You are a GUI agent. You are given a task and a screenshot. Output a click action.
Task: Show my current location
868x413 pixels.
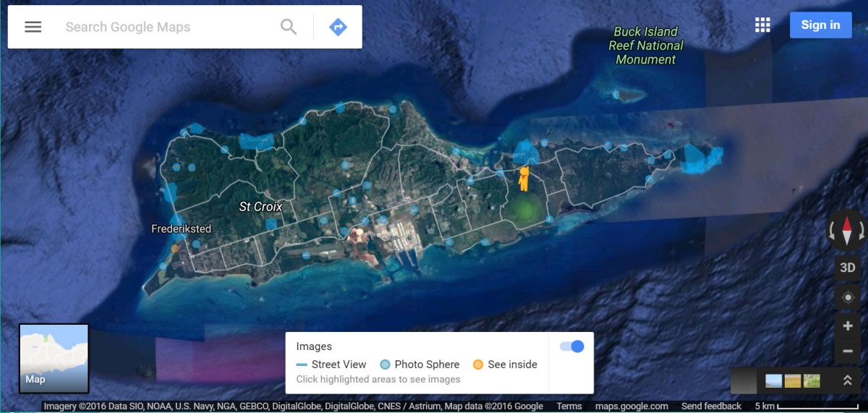tap(847, 297)
